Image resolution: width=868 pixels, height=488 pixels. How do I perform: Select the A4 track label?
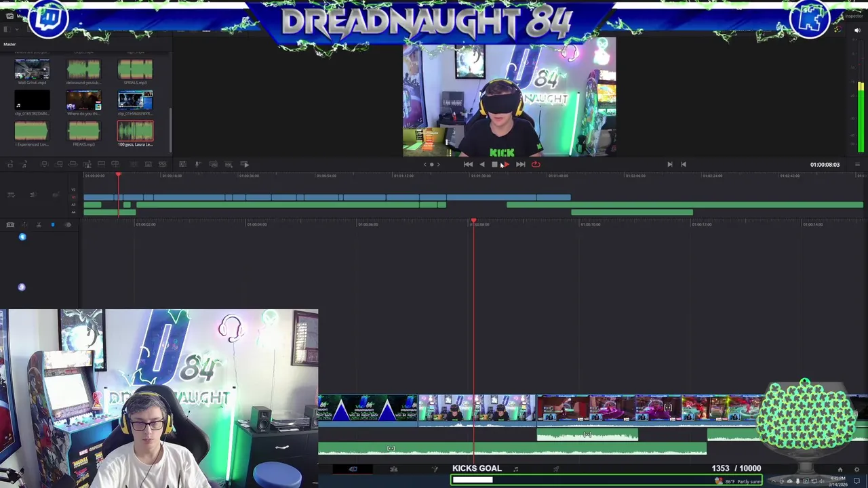tap(73, 212)
